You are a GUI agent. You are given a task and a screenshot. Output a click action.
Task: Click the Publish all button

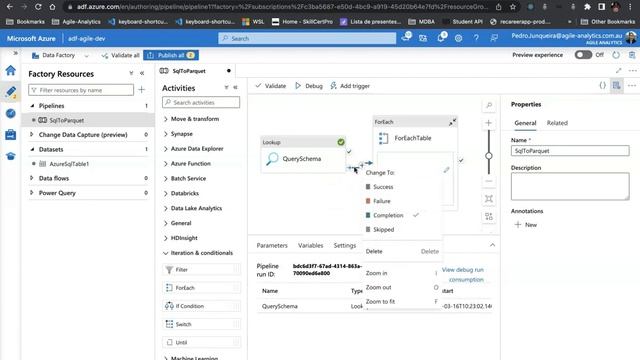click(x=171, y=55)
